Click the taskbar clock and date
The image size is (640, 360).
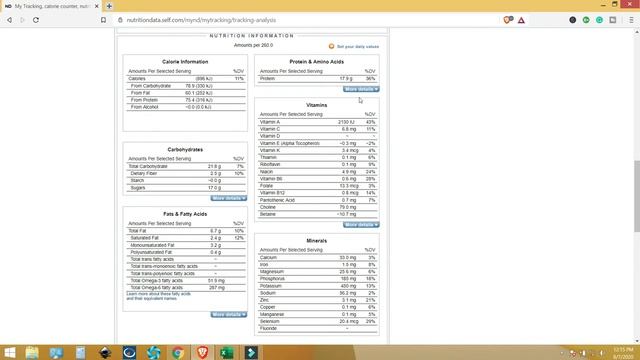tap(624, 353)
